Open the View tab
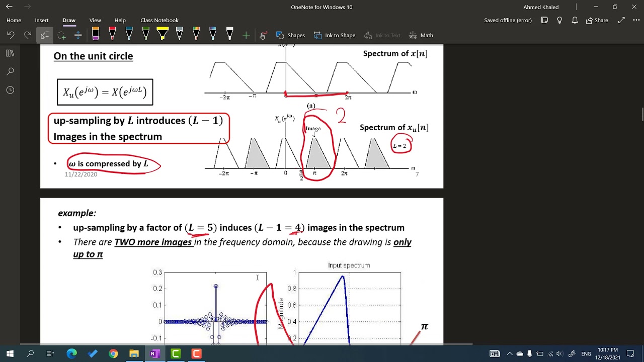 (95, 20)
